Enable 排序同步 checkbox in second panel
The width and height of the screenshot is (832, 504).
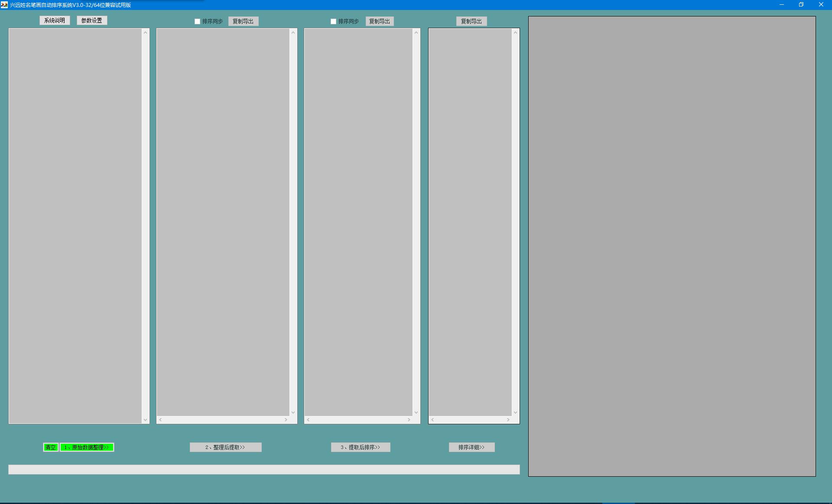[198, 21]
